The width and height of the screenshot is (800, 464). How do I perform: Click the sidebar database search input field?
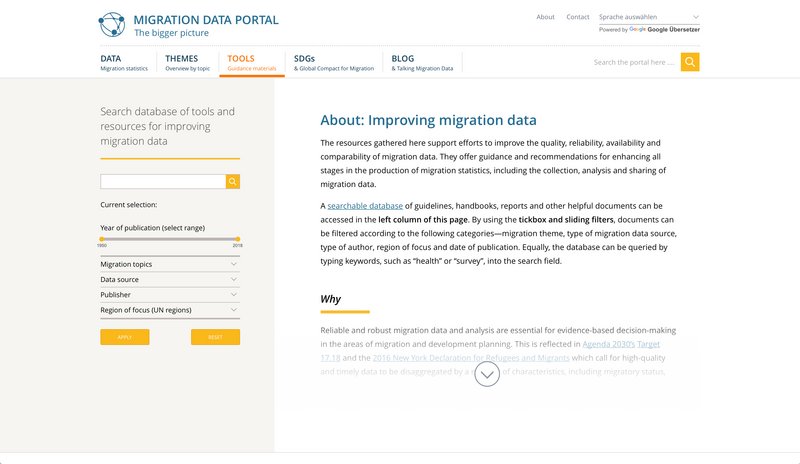click(163, 182)
